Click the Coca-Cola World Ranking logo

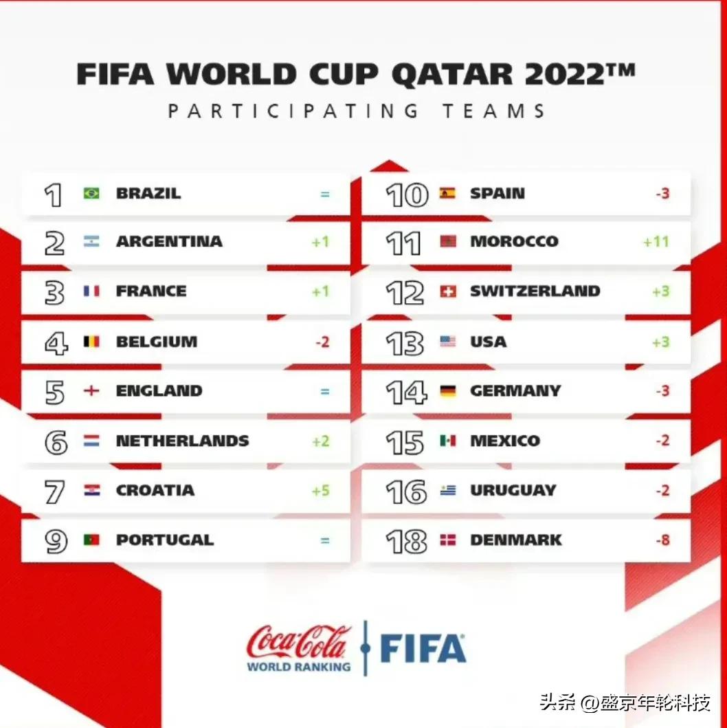click(x=299, y=648)
